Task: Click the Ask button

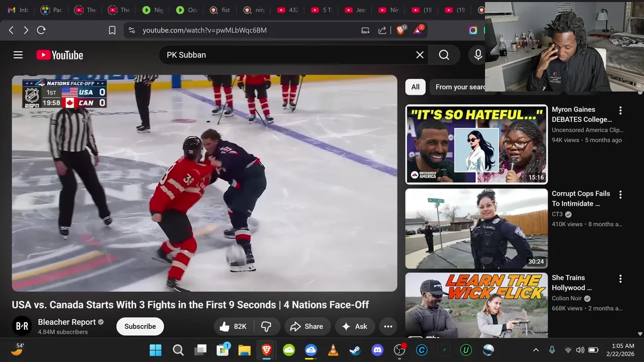Action: [355, 326]
